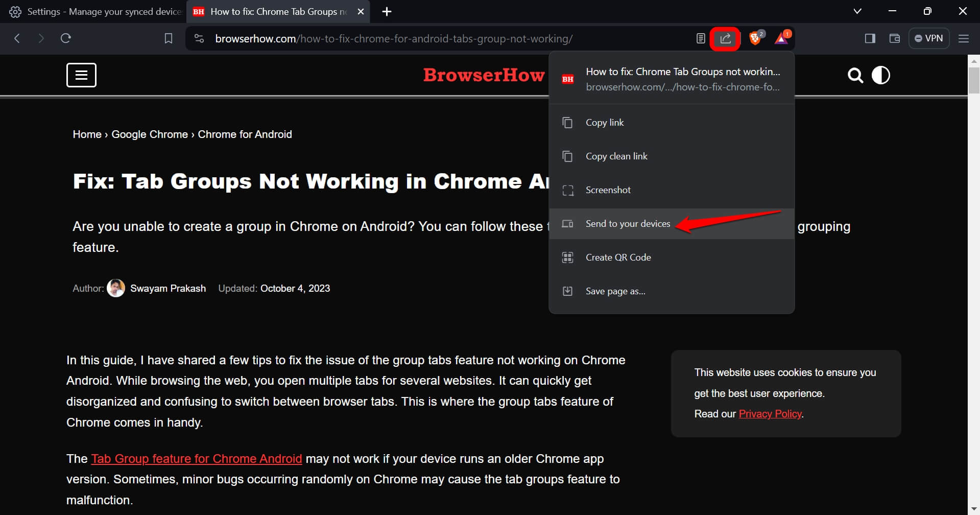Choose Send to your devices

[x=672, y=224]
